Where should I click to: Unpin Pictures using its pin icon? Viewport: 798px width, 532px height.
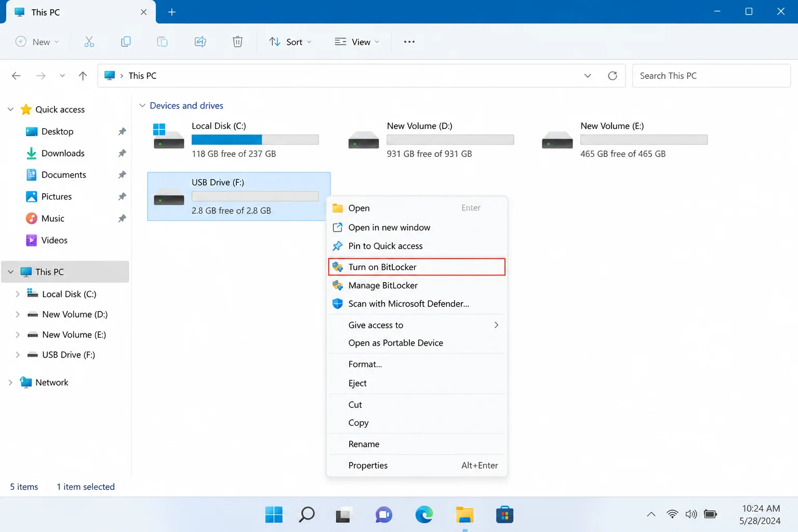pos(122,197)
